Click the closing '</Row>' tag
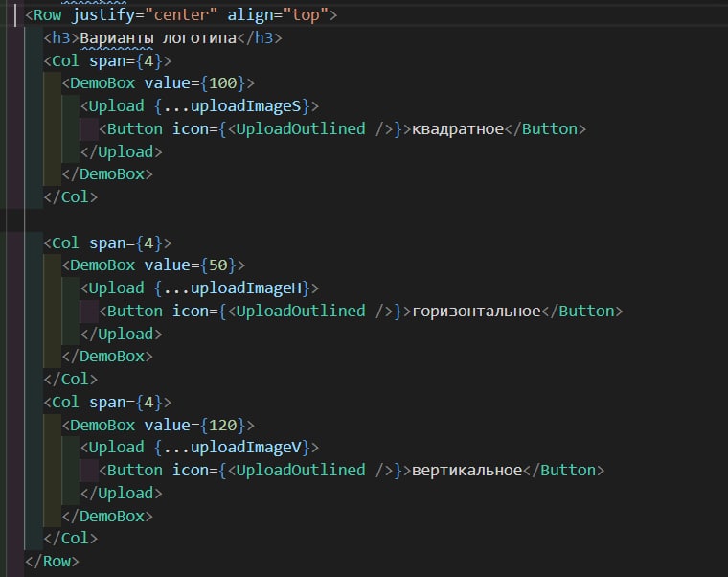 click(52, 562)
